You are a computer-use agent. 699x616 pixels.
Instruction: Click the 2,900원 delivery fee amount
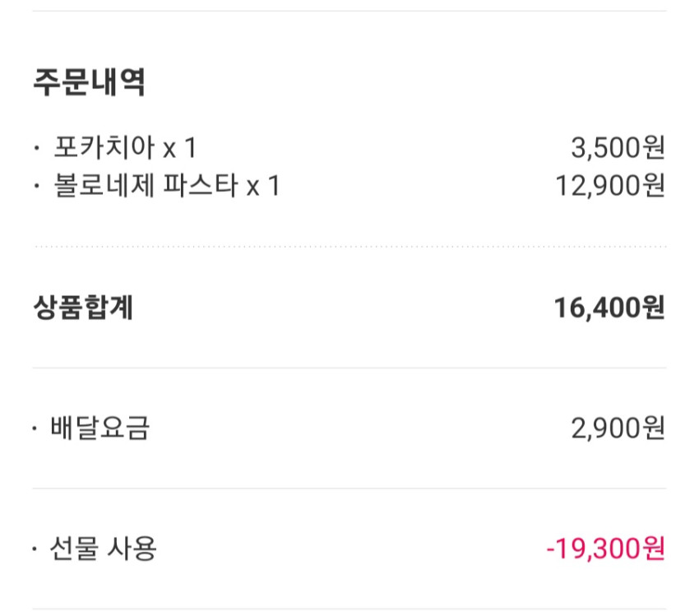[618, 428]
